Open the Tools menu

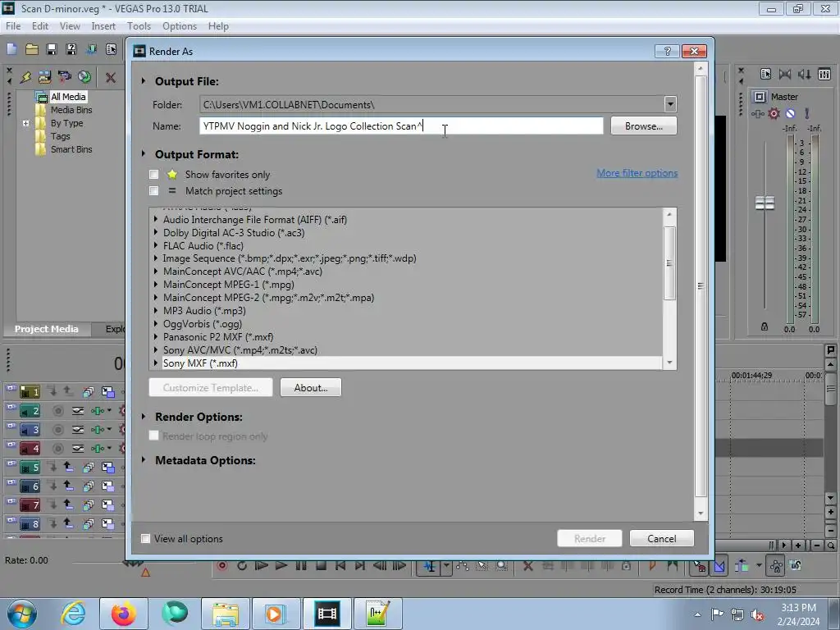point(139,25)
